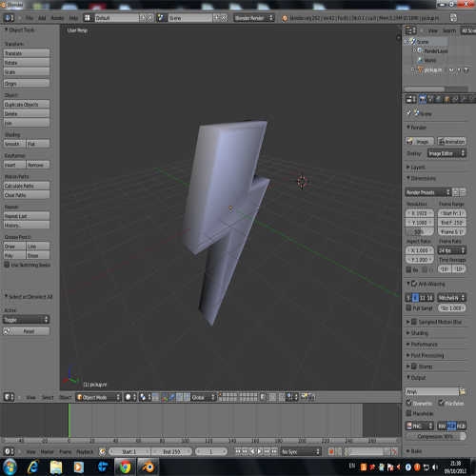The height and width of the screenshot is (476, 476).
Task: Enable the Sampled Motion Blur checkbox
Action: (x=414, y=322)
